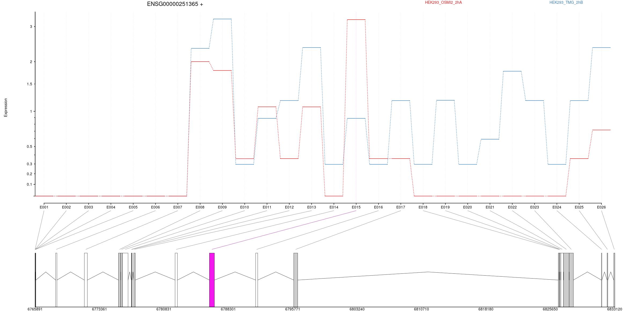Click exon label E003
This screenshot has width=644, height=322.
(89, 207)
